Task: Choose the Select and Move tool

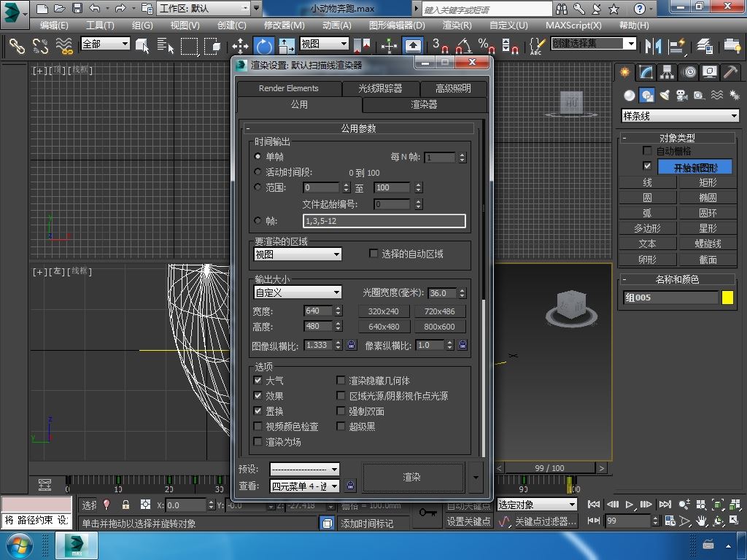Action: (240, 46)
